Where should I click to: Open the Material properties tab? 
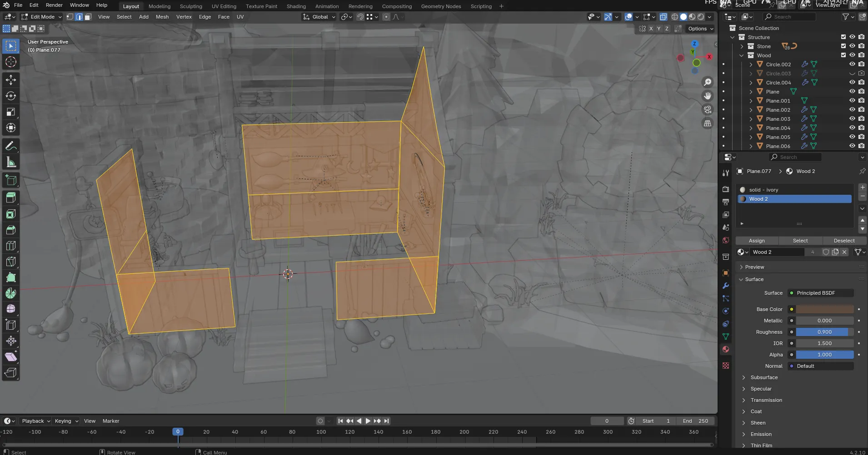click(726, 349)
